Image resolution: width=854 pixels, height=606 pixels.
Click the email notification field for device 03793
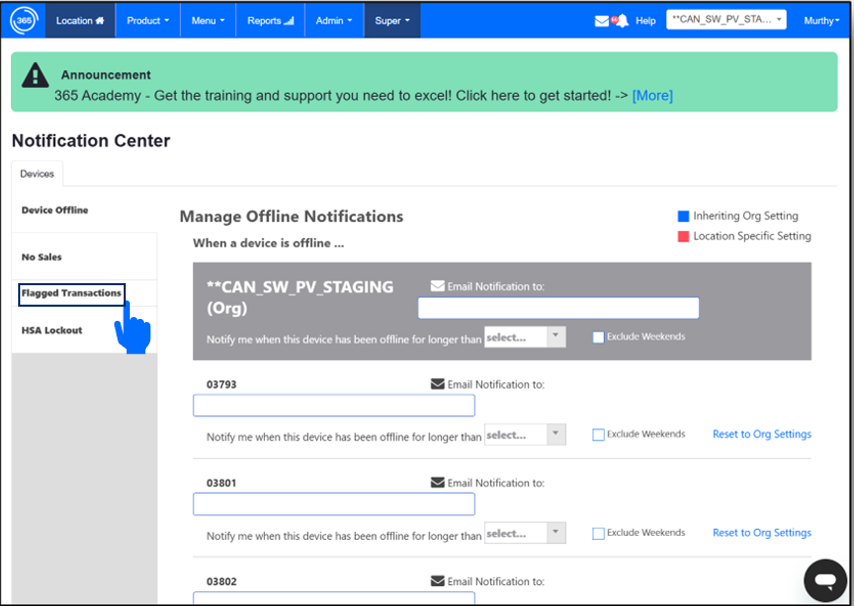coord(333,405)
